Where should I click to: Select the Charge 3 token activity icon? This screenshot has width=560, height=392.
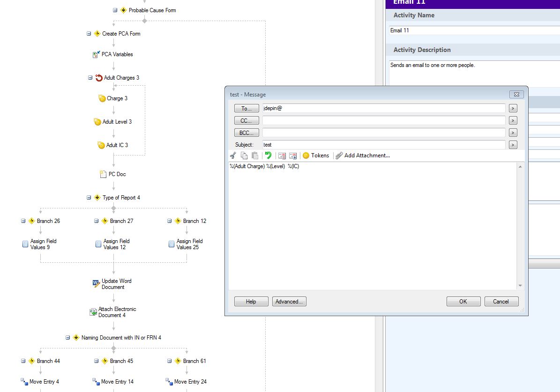(102, 98)
